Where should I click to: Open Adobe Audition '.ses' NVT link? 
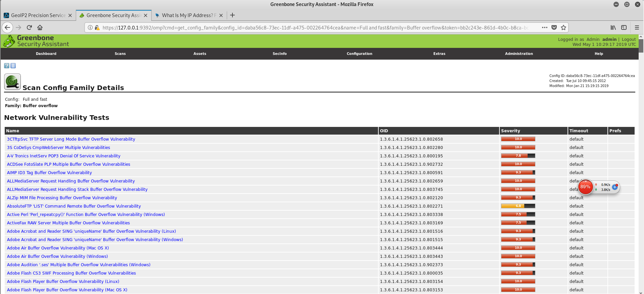point(79,265)
